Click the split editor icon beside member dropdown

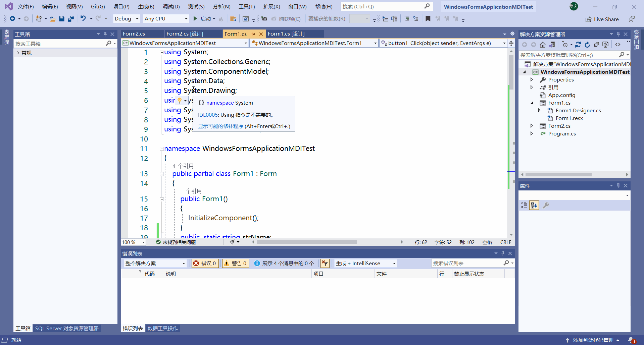click(511, 43)
